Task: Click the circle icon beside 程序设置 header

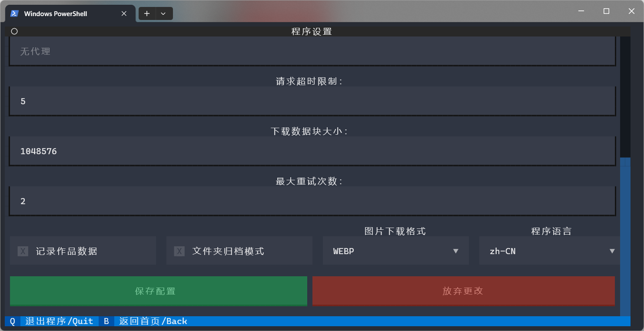Action: (x=14, y=31)
